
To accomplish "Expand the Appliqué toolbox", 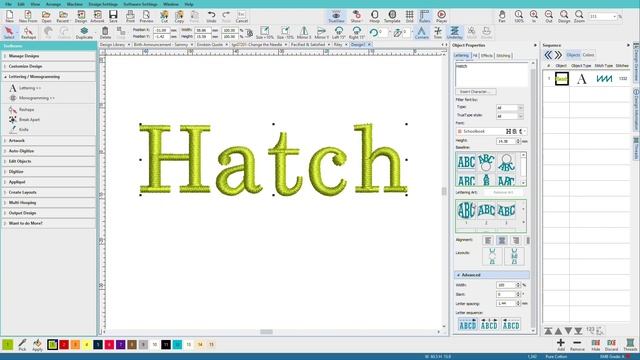I will [49, 182].
